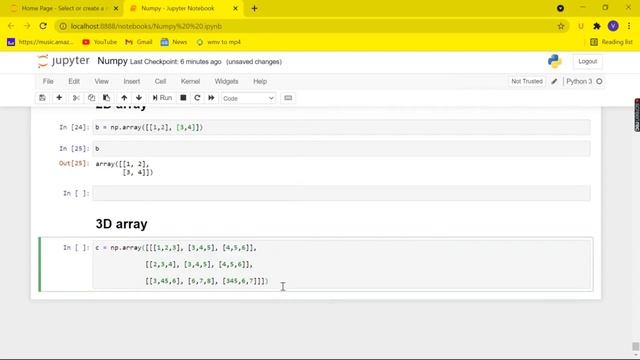Interrupt the kernel stop icon
The width and height of the screenshot is (640, 360).
(183, 98)
